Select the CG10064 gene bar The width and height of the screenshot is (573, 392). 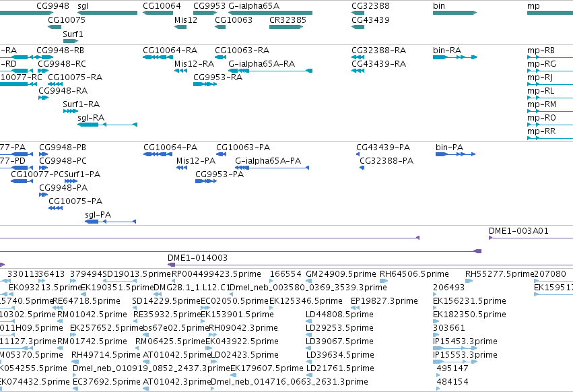pos(158,13)
